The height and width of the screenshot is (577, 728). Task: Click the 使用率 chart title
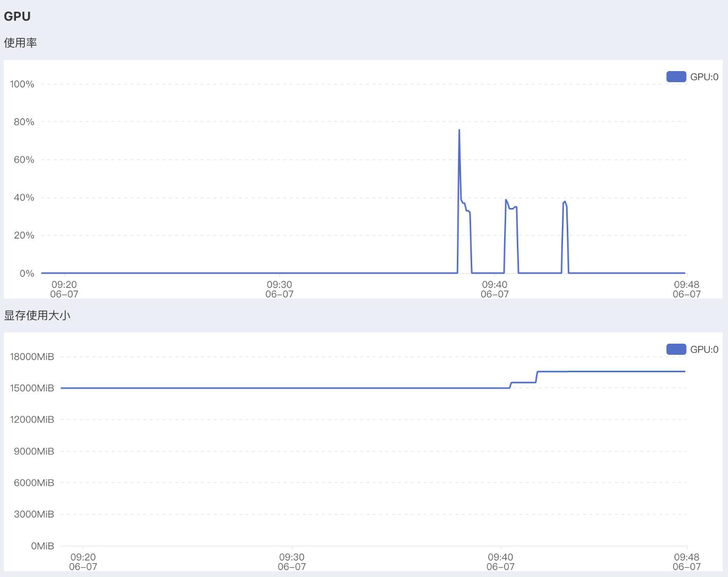(x=20, y=43)
